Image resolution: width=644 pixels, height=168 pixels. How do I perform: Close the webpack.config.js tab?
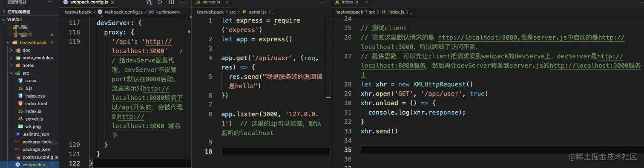tap(112, 2)
